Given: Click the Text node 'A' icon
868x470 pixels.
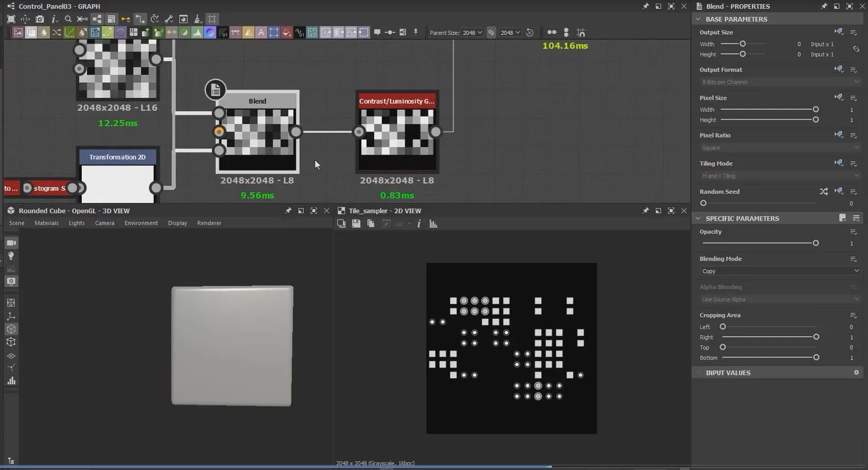Looking at the screenshot, I should point(261,33).
